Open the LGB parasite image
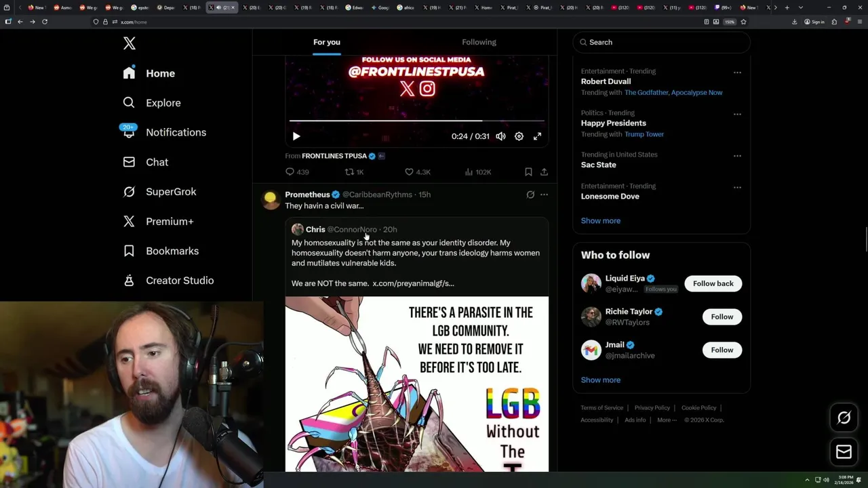 (417, 384)
